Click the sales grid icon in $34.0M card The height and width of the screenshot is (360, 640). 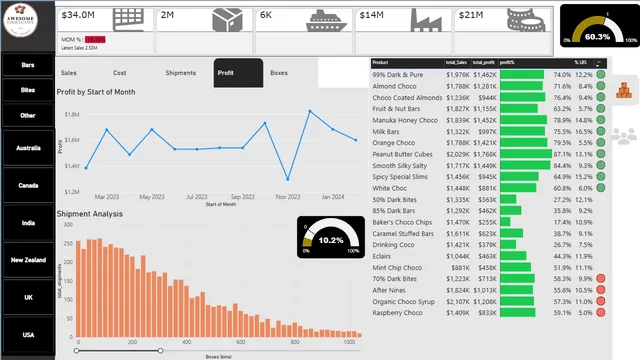tap(128, 20)
